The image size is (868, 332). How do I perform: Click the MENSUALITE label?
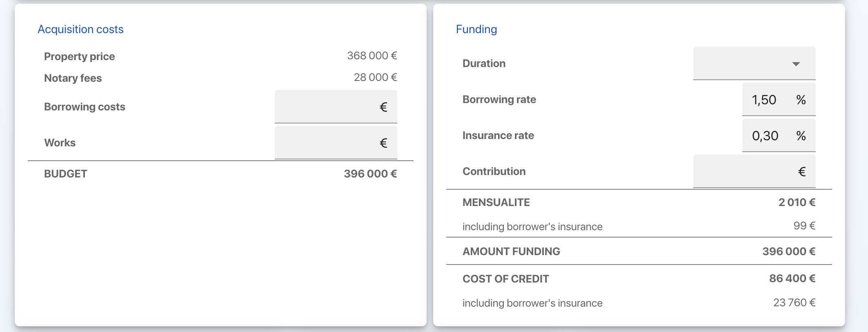[x=496, y=202]
